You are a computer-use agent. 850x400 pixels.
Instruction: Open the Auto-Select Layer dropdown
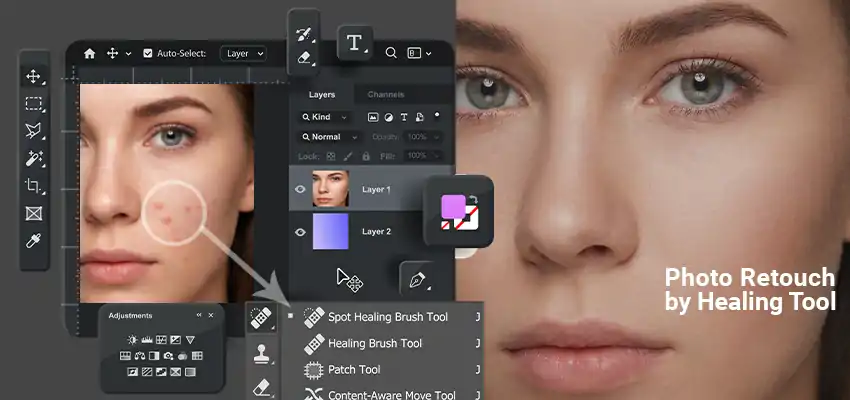pyautogui.click(x=243, y=54)
